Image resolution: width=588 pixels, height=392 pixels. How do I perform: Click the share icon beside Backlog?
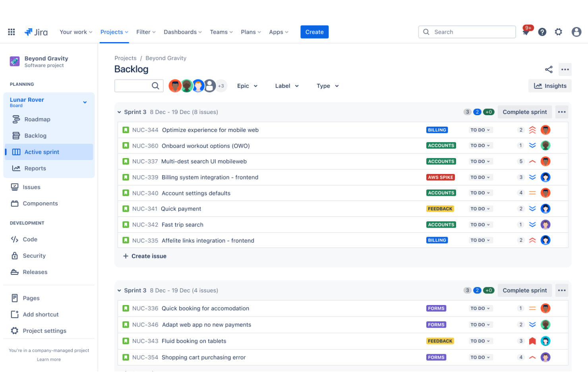pos(549,70)
